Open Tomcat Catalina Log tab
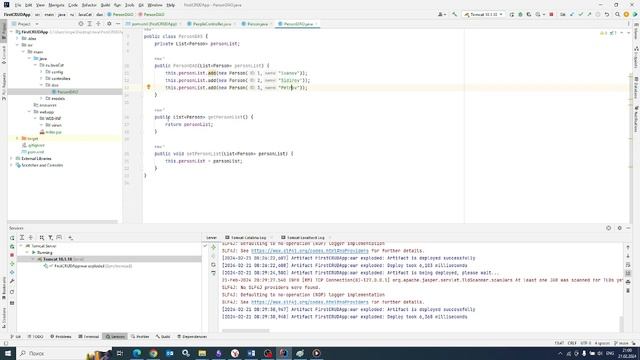The width and height of the screenshot is (640, 360). (248, 238)
